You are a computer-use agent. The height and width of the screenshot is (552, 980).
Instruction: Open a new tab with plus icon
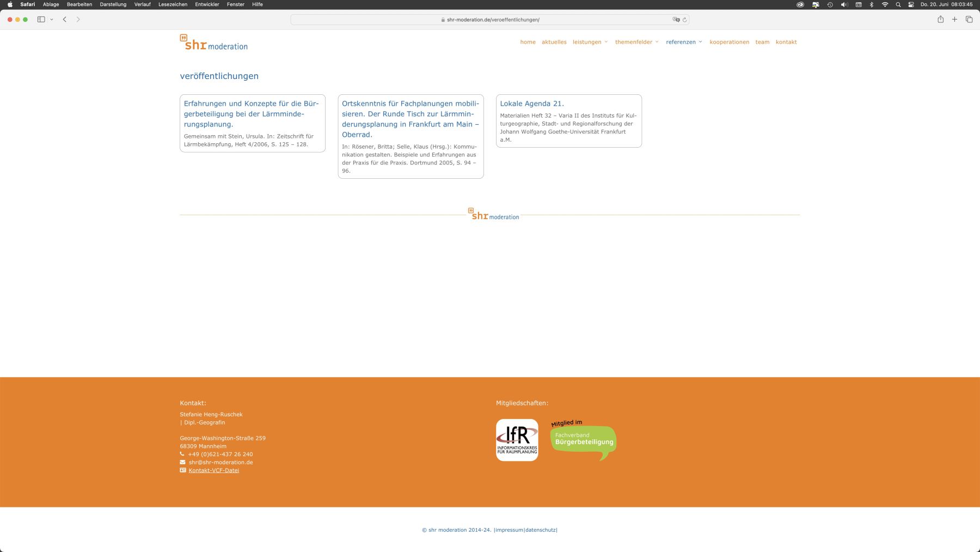point(954,19)
